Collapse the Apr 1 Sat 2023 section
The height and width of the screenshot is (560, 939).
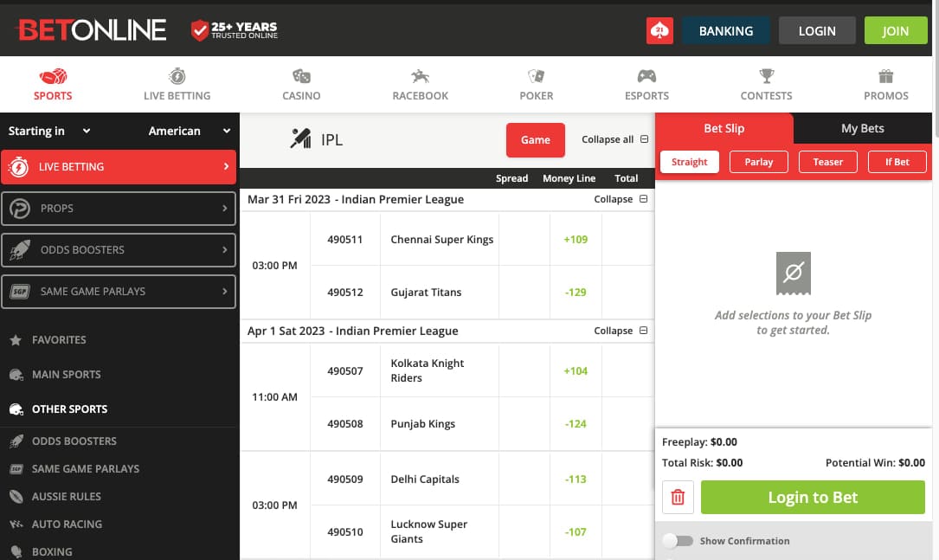click(621, 331)
